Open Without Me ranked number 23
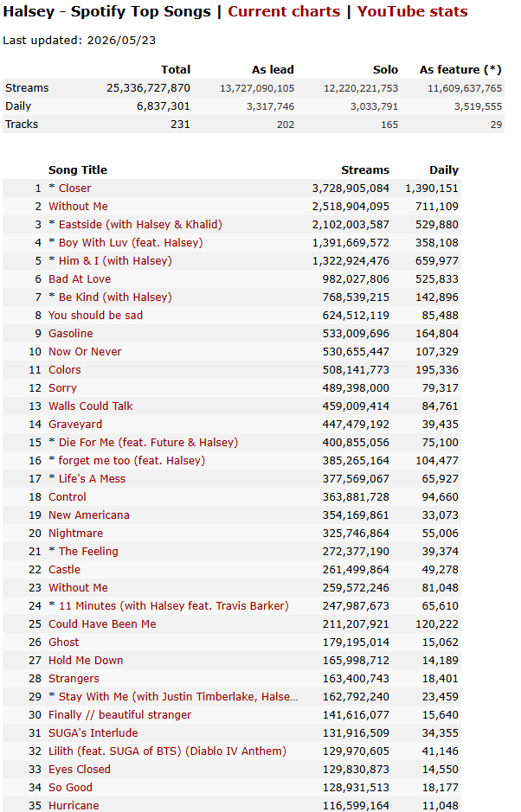 pyautogui.click(x=78, y=587)
